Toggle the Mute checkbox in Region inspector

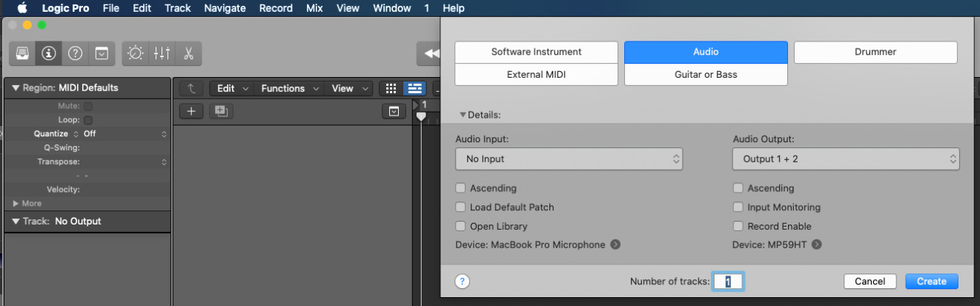[x=88, y=106]
